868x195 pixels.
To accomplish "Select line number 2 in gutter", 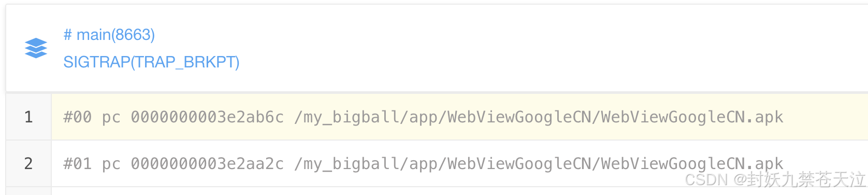I will (28, 163).
